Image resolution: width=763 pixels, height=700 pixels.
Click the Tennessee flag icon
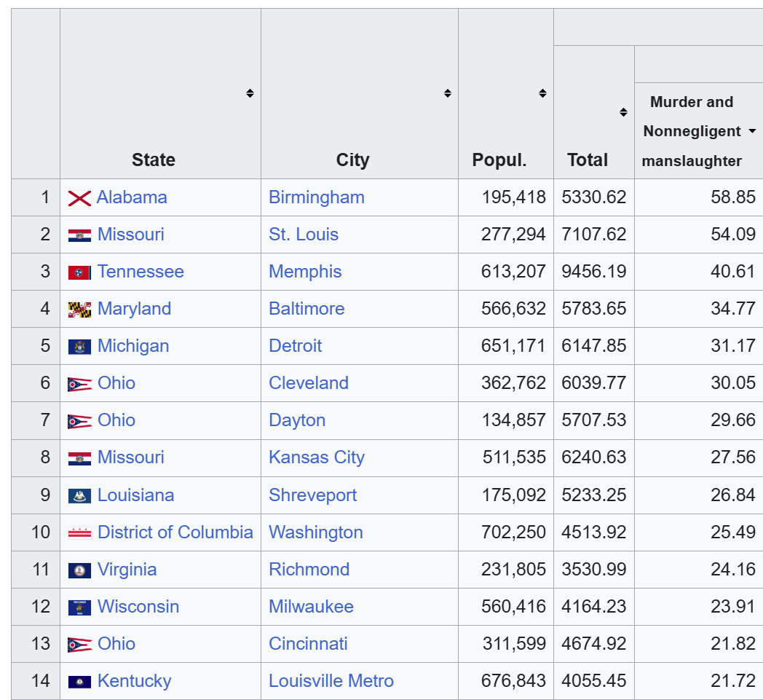tap(79, 272)
